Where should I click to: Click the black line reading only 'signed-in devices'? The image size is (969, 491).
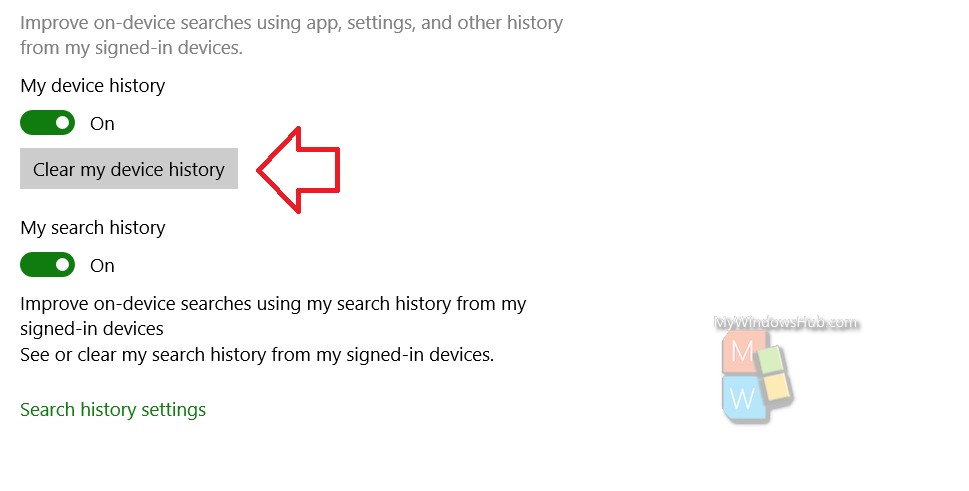92,329
